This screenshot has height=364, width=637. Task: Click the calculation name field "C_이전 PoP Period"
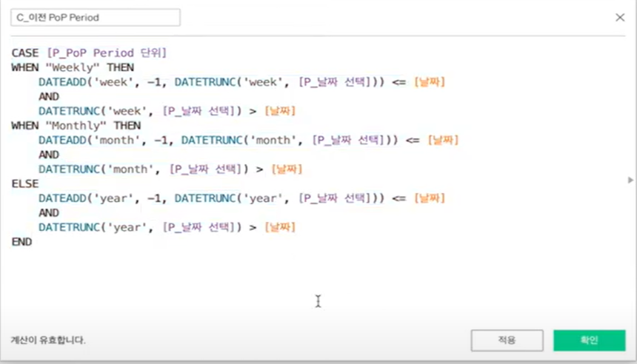pos(96,18)
